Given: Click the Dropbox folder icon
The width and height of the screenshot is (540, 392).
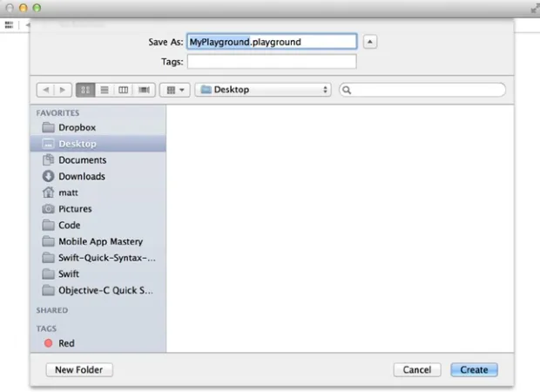Looking at the screenshot, I should (x=48, y=127).
